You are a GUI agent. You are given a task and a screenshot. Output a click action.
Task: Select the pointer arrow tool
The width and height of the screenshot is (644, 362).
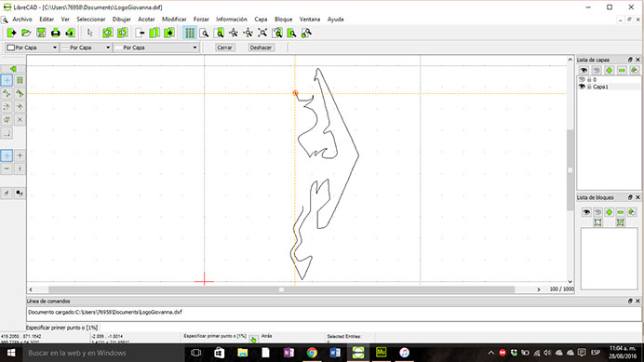point(90,33)
